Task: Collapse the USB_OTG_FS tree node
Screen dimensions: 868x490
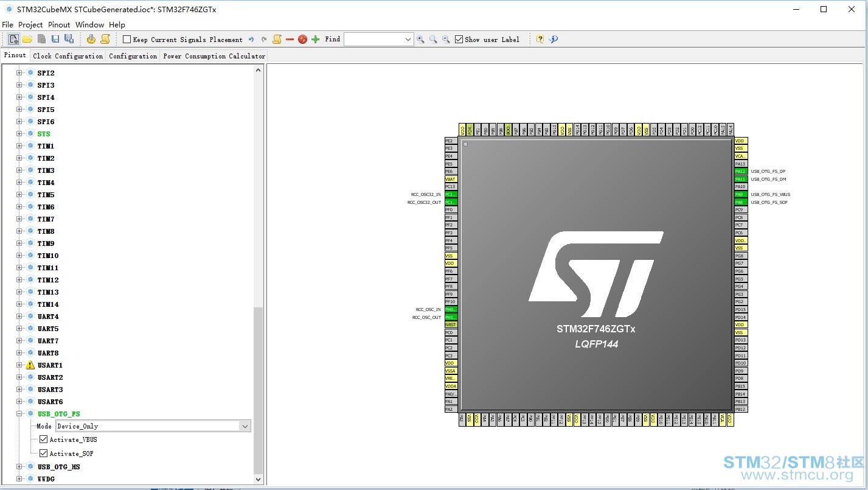Action: pos(19,414)
